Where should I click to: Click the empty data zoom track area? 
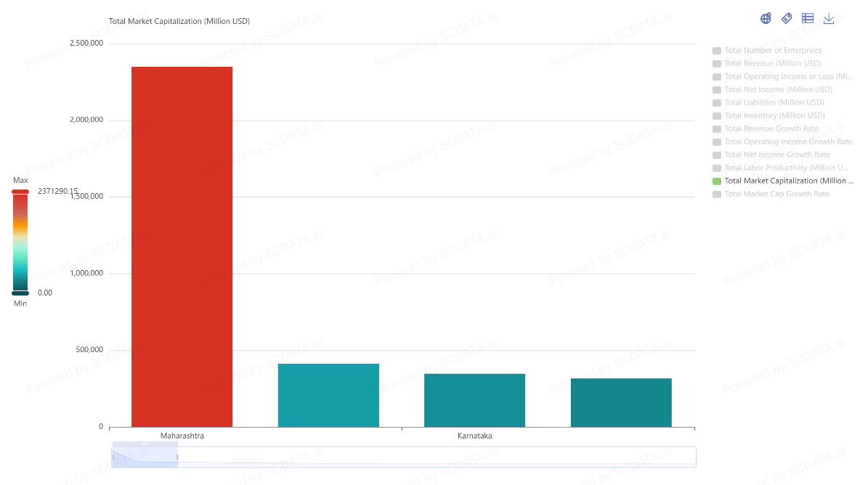point(436,457)
